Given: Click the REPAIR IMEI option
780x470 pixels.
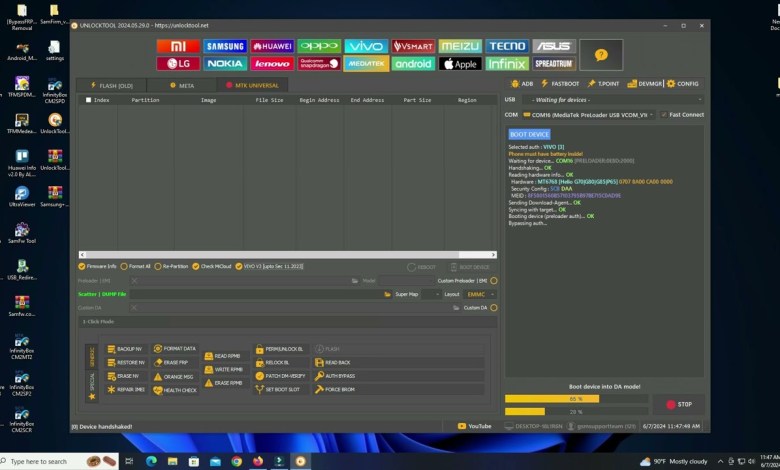Looking at the screenshot, I should click(x=125, y=389).
